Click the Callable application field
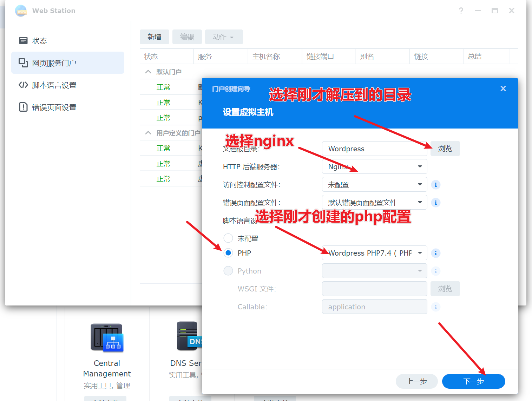The height and width of the screenshot is (401, 532). [x=374, y=307]
